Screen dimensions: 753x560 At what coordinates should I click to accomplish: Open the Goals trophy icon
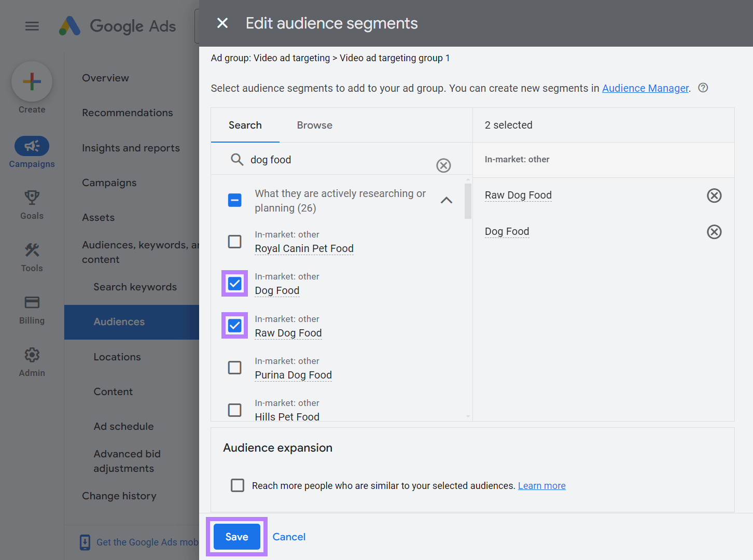tap(32, 198)
